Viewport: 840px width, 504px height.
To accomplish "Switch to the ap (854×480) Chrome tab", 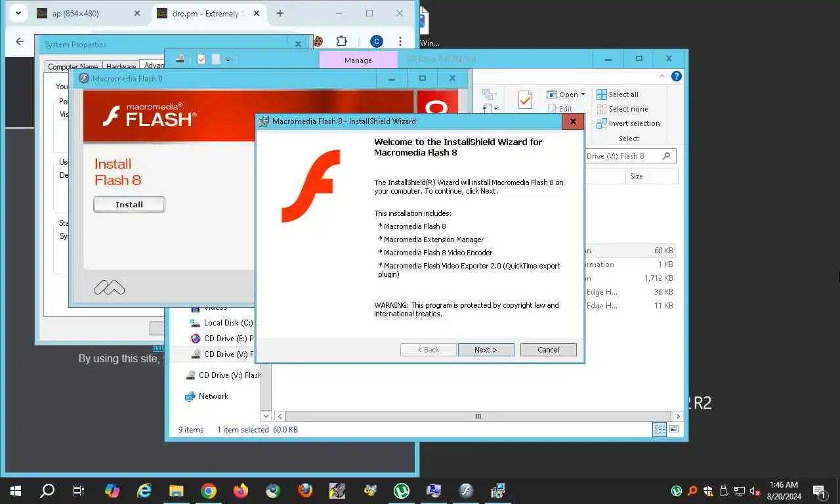I will point(89,13).
